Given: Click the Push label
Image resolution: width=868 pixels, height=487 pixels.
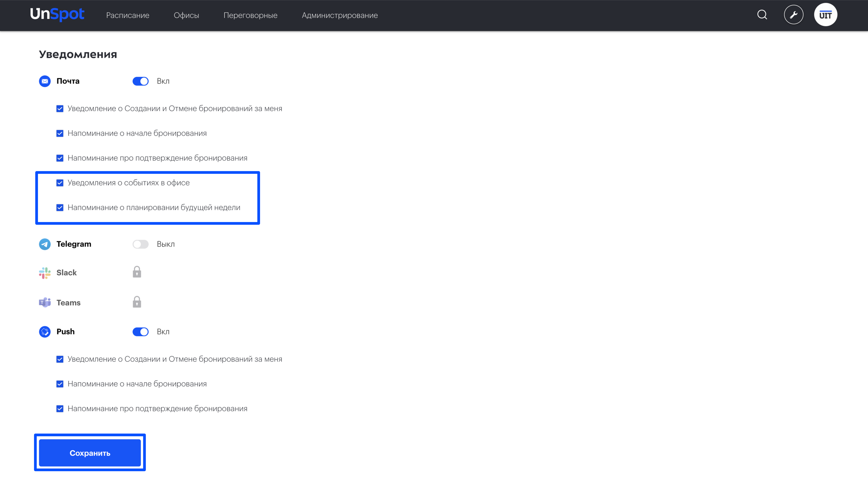Looking at the screenshot, I should (65, 331).
